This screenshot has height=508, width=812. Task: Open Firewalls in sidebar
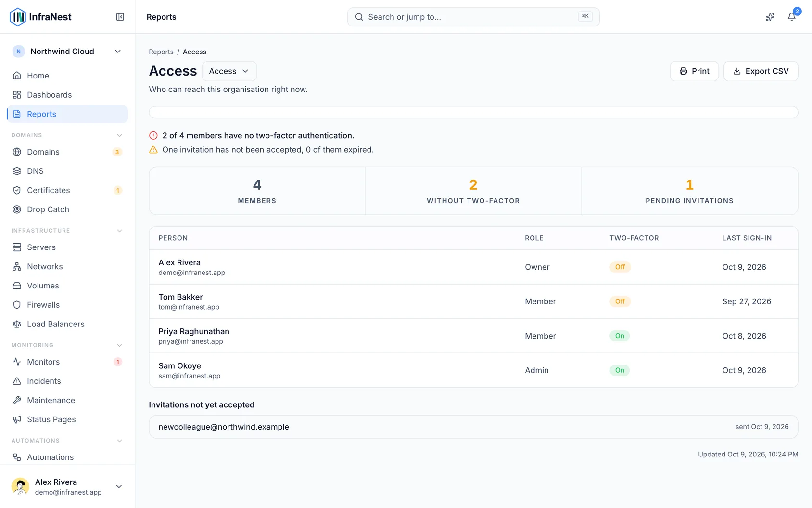point(67,305)
